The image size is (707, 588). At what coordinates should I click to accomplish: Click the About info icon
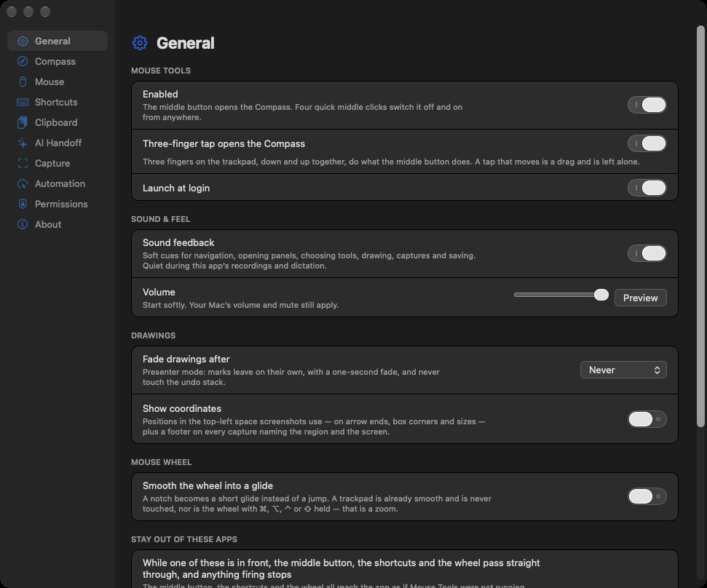[x=23, y=224]
